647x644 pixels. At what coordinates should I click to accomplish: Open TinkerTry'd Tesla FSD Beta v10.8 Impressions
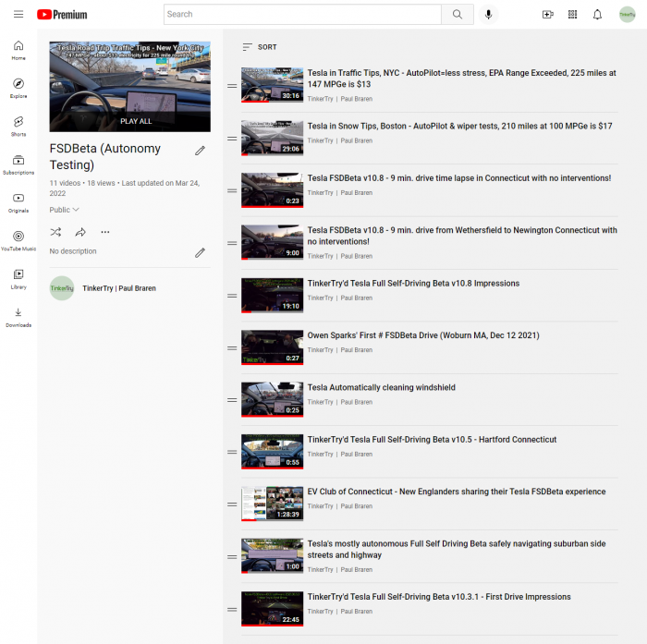click(413, 284)
